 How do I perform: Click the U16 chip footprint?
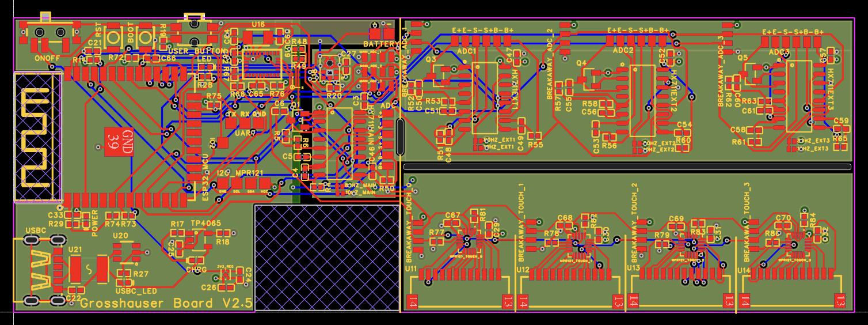[258, 37]
